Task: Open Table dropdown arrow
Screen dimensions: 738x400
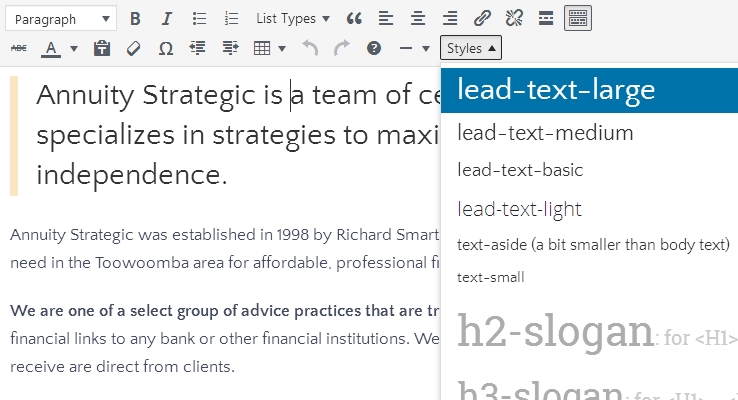Action: pyautogui.click(x=282, y=48)
